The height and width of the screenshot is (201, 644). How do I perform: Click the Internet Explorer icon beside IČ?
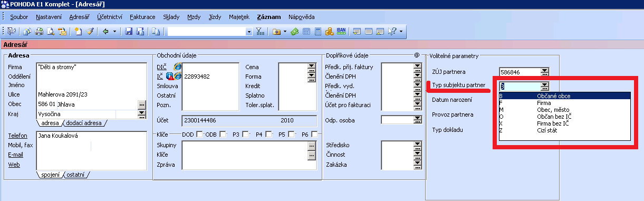point(177,76)
